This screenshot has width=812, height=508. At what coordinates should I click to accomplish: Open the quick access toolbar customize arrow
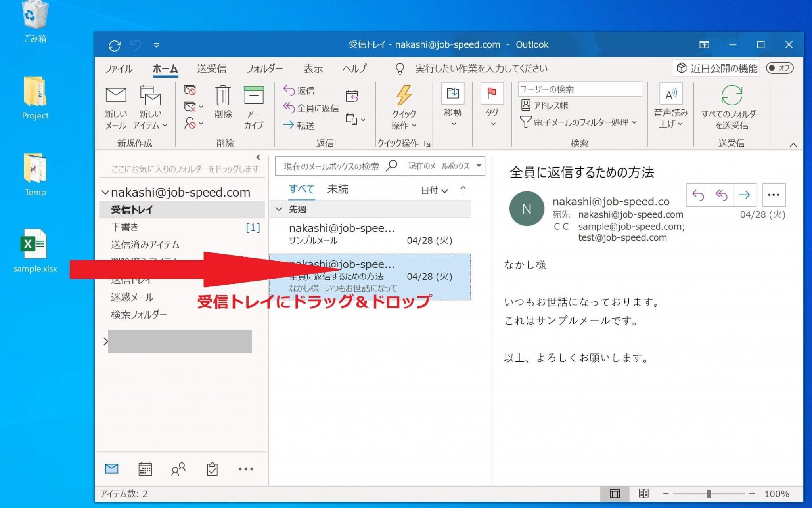157,46
